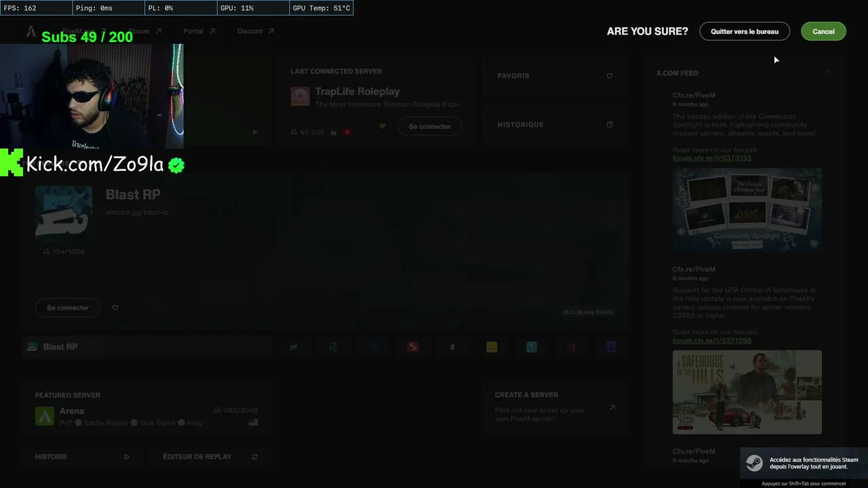868x488 pixels.
Task: Click the lock icon on TrapLife Roleplay
Action: (334, 132)
